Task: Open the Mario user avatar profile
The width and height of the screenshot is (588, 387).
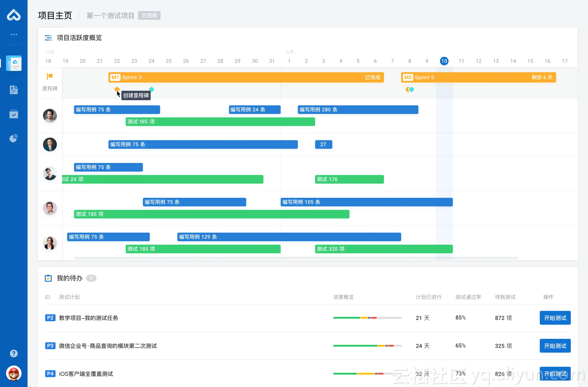Action: 14,373
